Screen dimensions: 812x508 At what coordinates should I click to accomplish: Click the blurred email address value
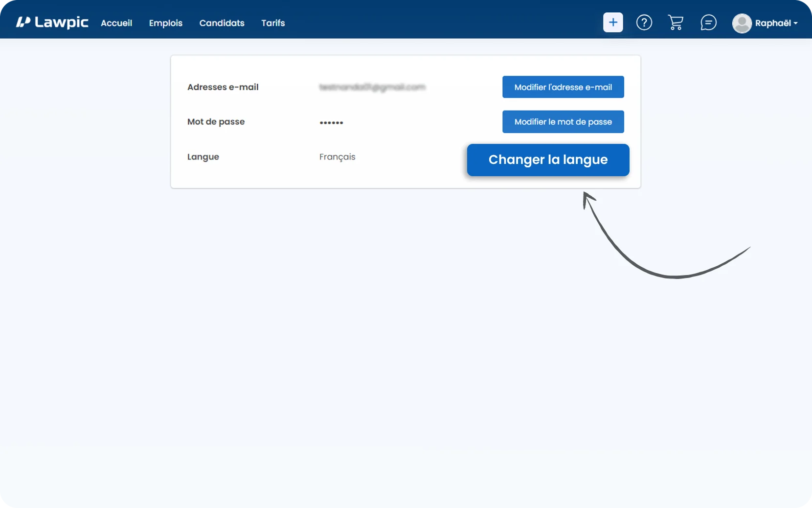tap(372, 87)
